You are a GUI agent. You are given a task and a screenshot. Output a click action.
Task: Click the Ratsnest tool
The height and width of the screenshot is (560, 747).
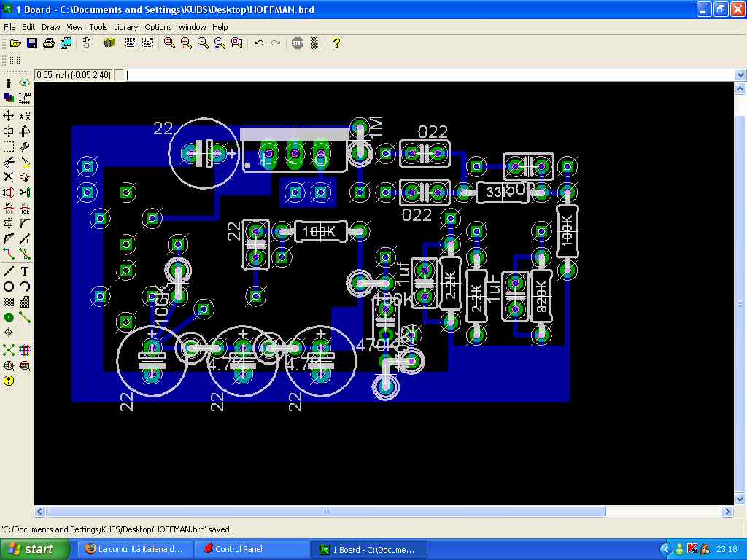9,350
